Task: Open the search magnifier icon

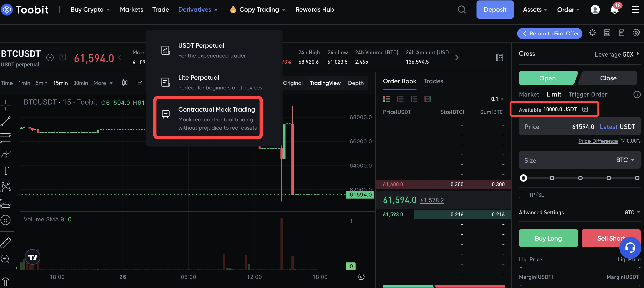Action: (x=461, y=10)
